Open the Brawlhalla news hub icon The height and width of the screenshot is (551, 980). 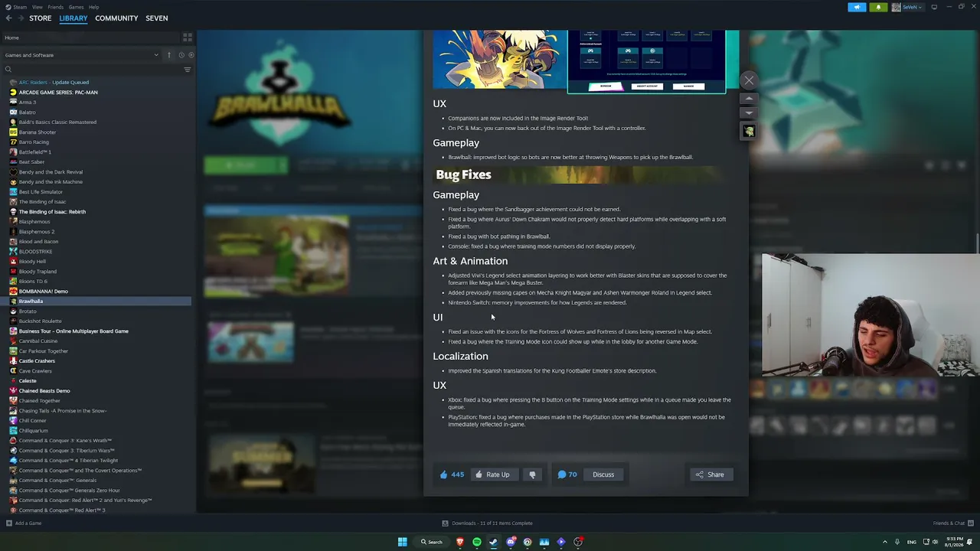[749, 132]
